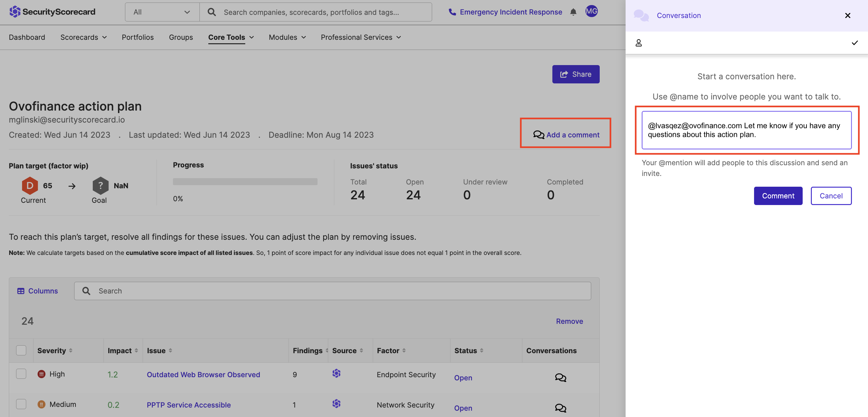868x417 pixels.
Task: Click the High severity red icon
Action: click(x=41, y=374)
